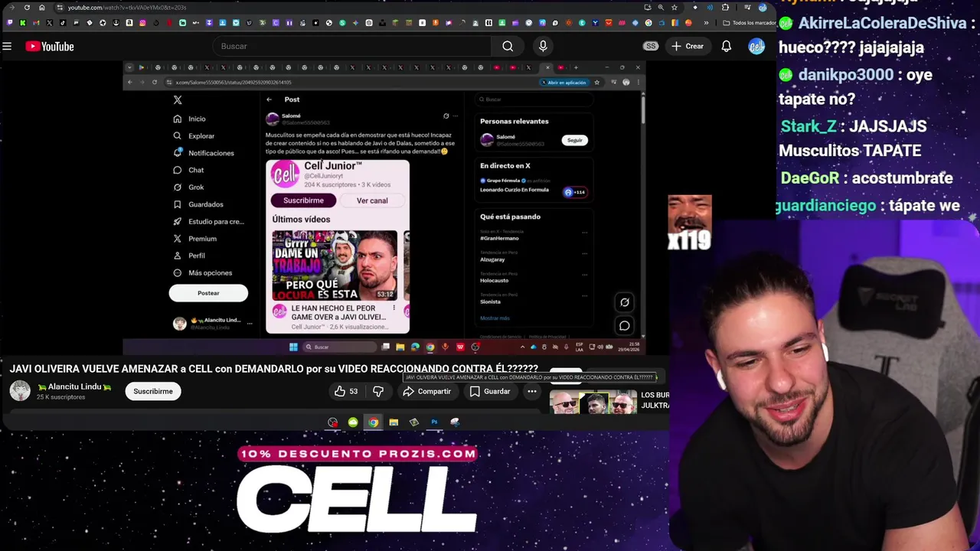Like the video with thumbs up
Screen dimensions: 980x551
[346, 391]
